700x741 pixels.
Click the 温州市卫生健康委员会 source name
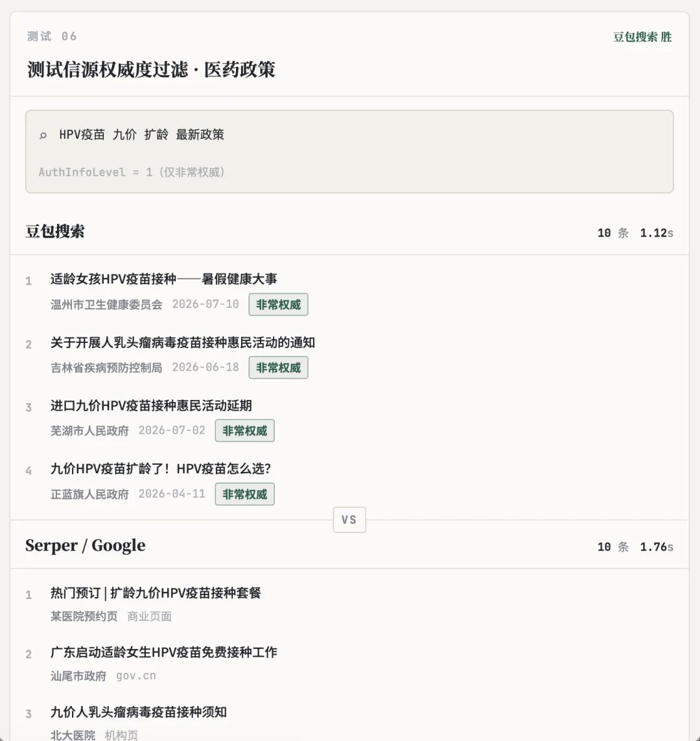point(106,304)
